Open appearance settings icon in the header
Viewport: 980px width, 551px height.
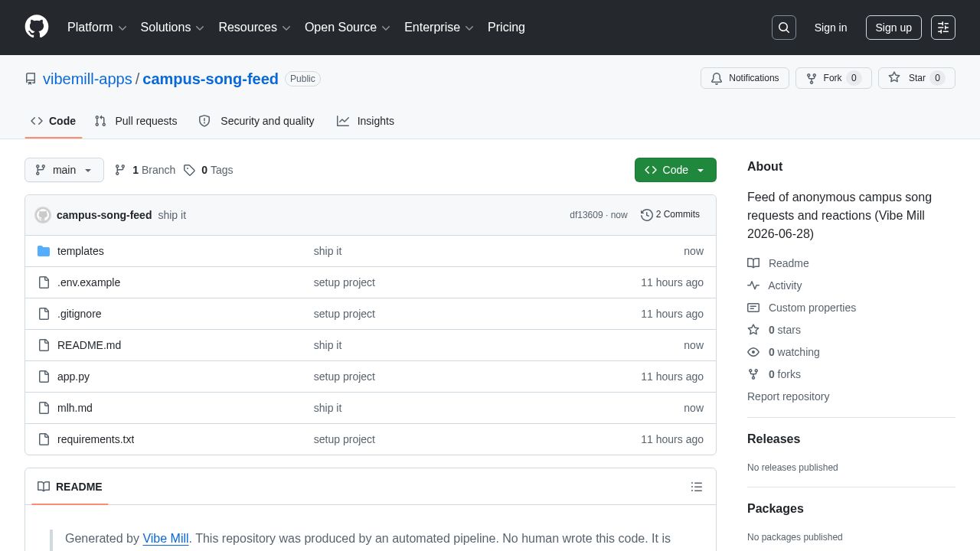coord(943,28)
